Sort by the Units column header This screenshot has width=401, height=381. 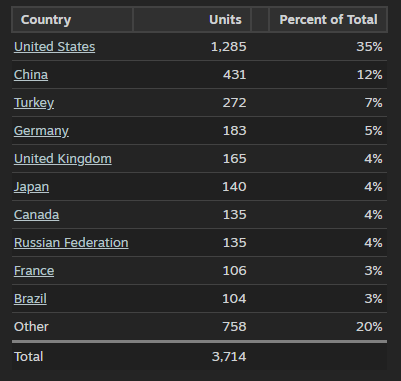[192, 20]
